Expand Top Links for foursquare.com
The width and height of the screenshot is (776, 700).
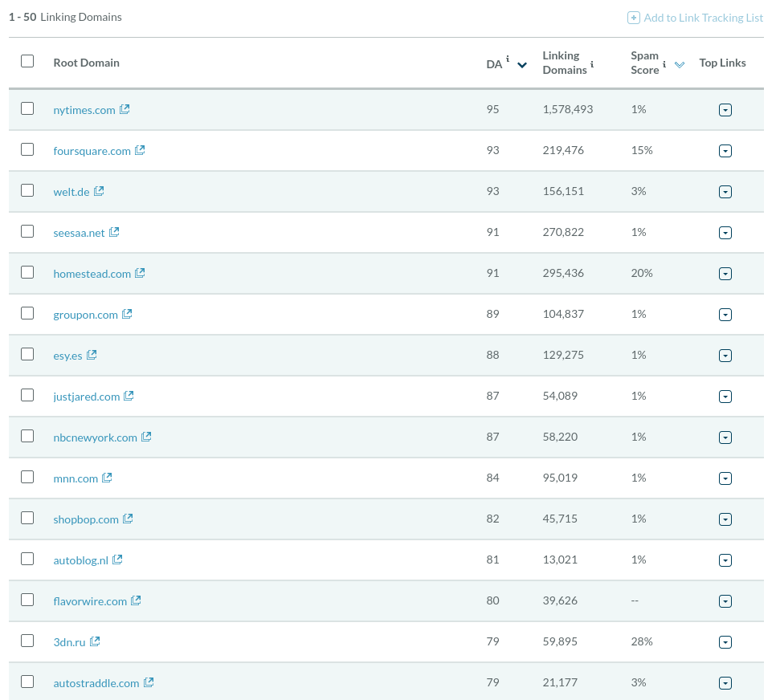(725, 151)
